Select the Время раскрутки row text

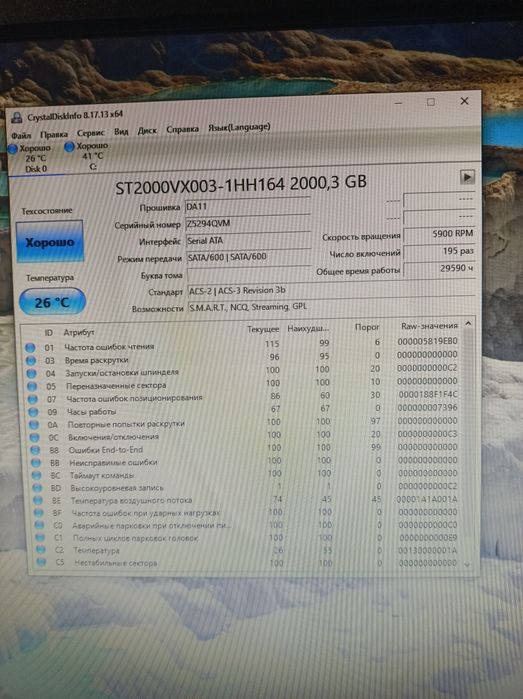pos(96,360)
